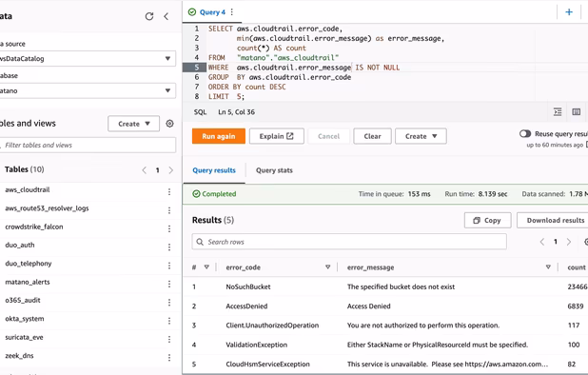Image resolution: width=588 pixels, height=375 pixels.
Task: Go to next tables page
Action: (171, 169)
